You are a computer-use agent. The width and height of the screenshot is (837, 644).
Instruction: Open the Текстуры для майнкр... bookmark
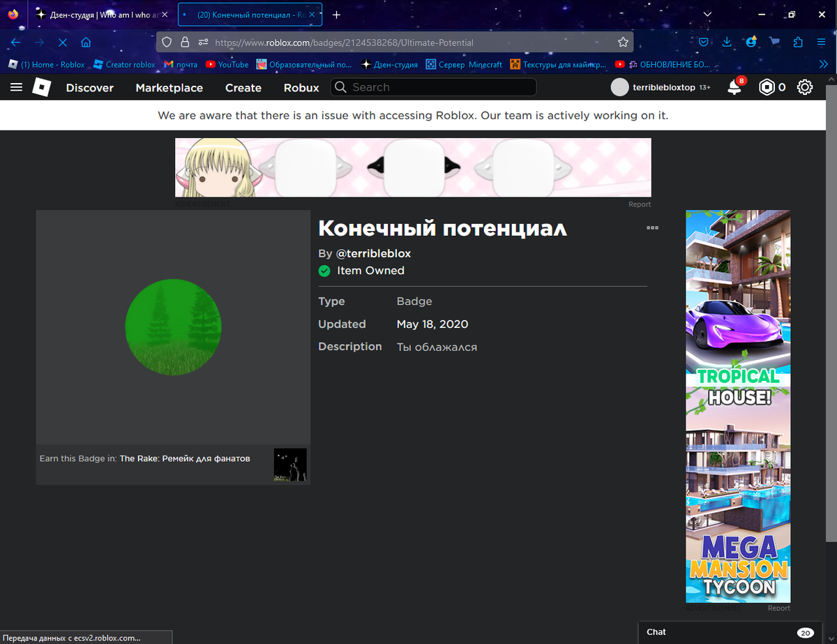pyautogui.click(x=558, y=64)
